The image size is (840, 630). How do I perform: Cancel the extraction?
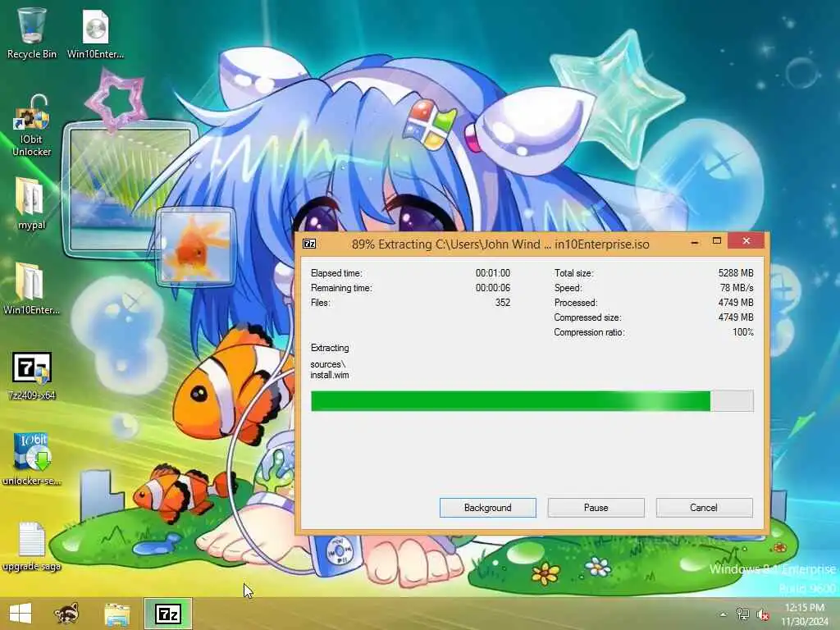(x=704, y=507)
